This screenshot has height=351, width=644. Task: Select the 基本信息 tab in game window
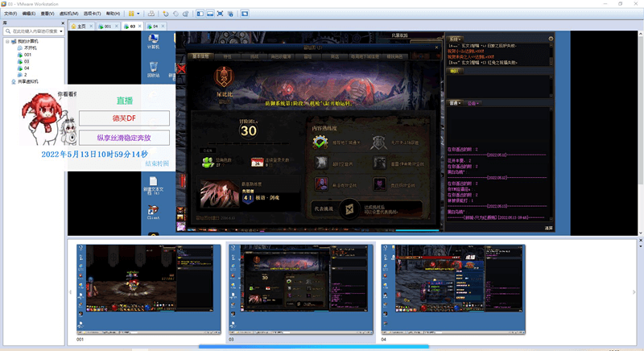(200, 56)
